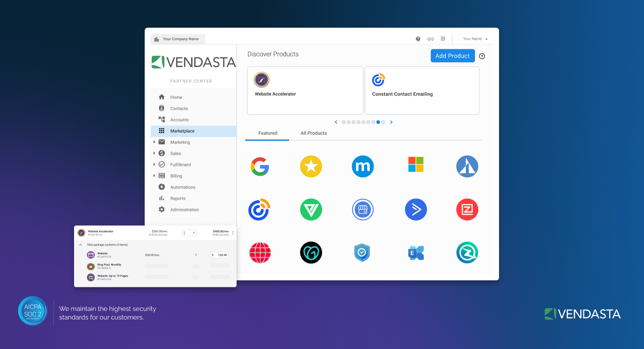This screenshot has height=349, width=644.
Task: Select Marketplace in the sidebar
Action: 193,131
